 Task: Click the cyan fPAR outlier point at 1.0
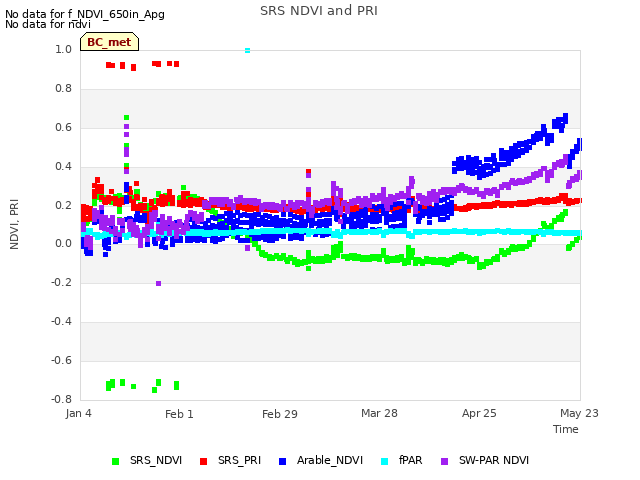pos(247,51)
